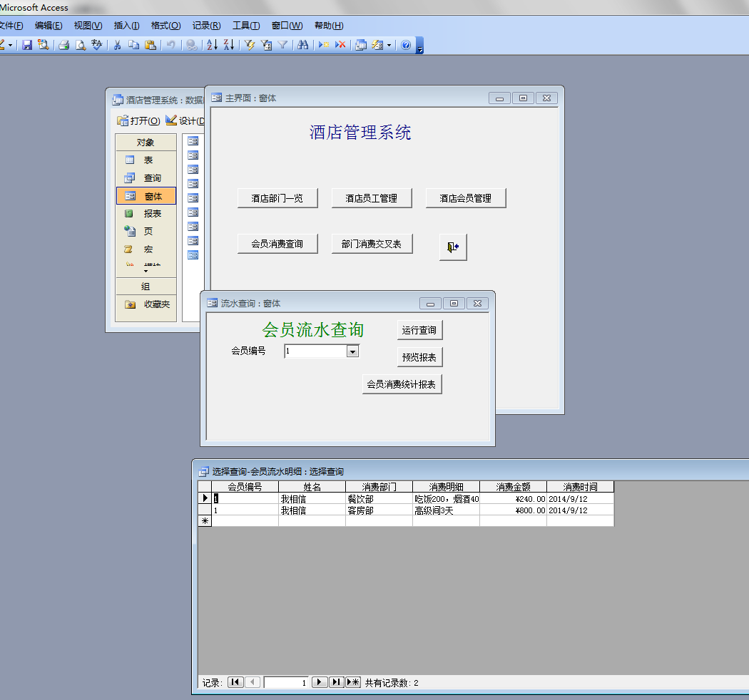749x700 pixels.
Task: Open the View button dropdown arrow
Action: click(x=10, y=46)
